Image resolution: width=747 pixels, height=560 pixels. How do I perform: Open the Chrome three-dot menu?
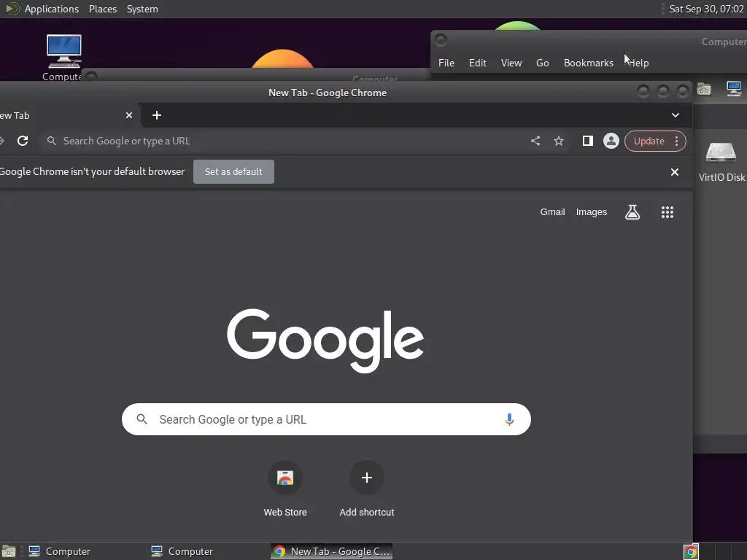676,141
